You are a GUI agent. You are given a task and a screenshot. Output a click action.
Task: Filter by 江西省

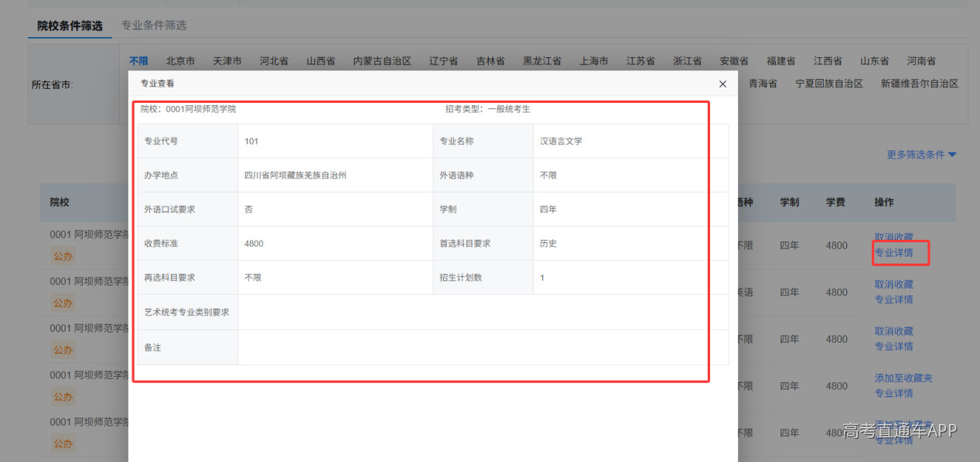point(828,60)
